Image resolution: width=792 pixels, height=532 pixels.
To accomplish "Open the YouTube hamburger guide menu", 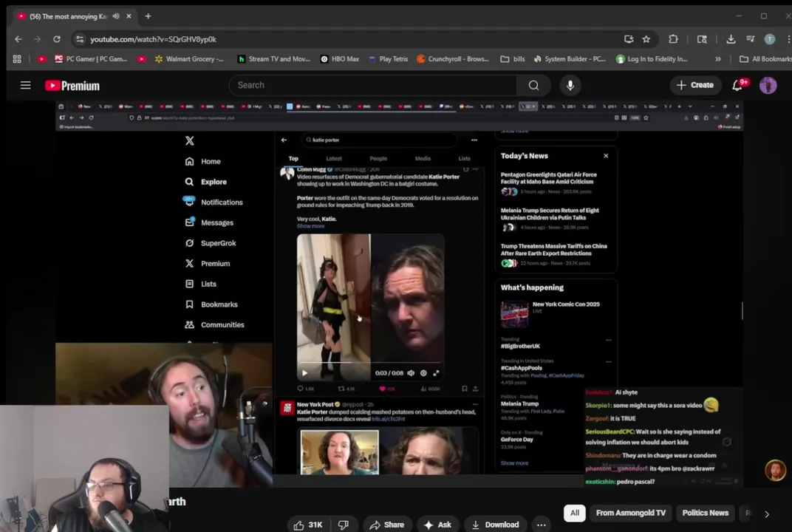I will [26, 86].
